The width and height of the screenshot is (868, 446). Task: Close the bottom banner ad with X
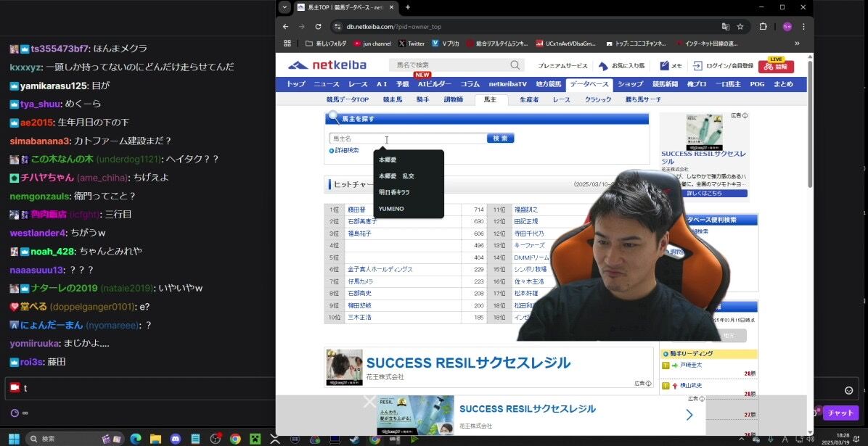click(x=369, y=402)
